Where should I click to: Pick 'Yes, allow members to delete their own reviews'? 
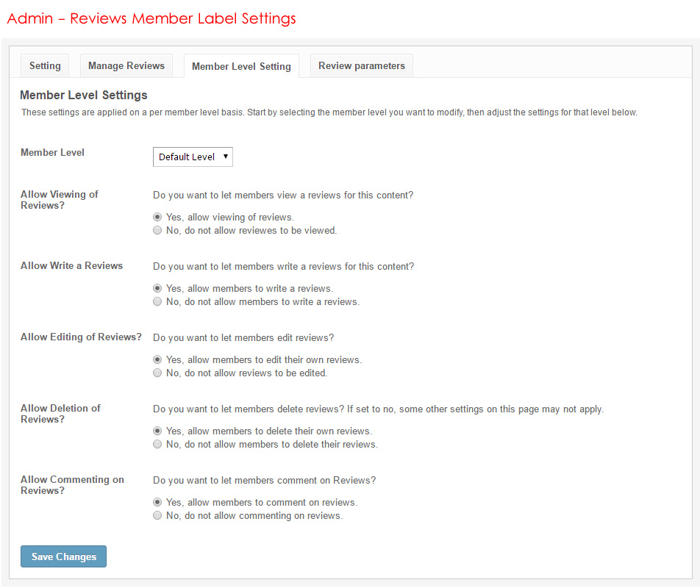157,431
